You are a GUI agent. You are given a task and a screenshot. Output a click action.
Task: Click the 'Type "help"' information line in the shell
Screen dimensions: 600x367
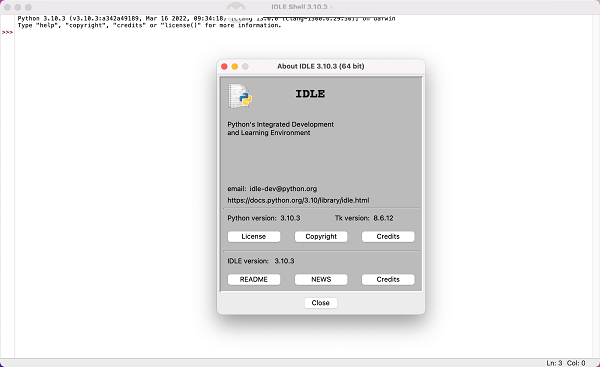[149, 25]
